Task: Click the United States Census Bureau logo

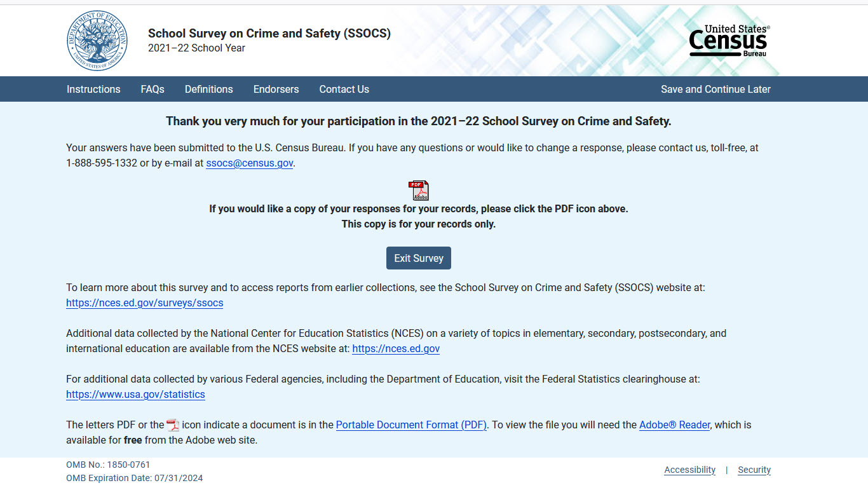Action: 729,41
